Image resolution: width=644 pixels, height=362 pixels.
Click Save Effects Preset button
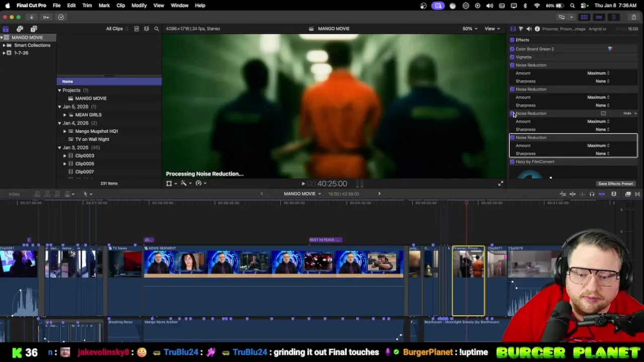[615, 184]
